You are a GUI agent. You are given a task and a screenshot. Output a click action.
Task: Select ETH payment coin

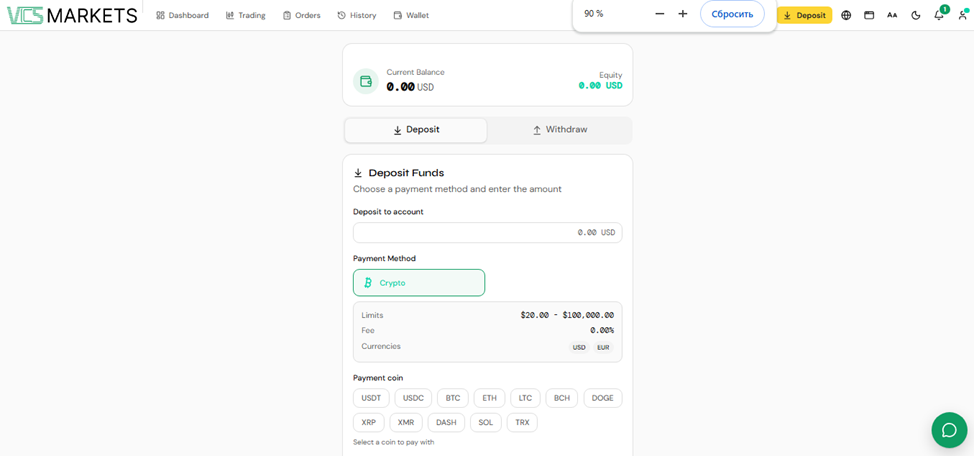point(489,398)
